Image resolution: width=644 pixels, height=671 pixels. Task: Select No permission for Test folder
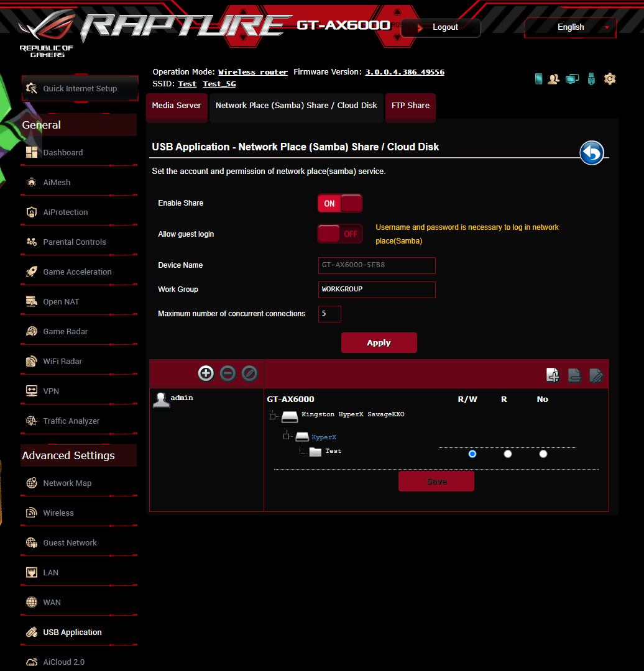tap(543, 454)
